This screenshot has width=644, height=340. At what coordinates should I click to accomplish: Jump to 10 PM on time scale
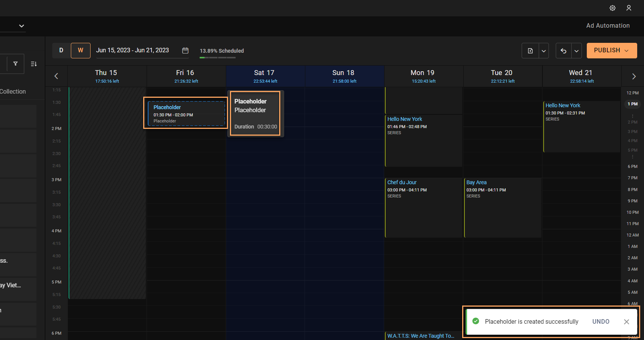[x=632, y=212]
